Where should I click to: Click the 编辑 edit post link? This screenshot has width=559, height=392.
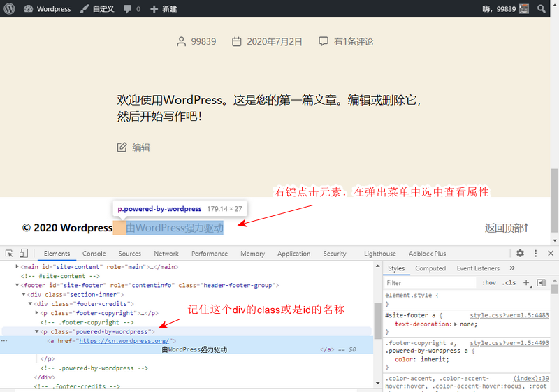141,147
